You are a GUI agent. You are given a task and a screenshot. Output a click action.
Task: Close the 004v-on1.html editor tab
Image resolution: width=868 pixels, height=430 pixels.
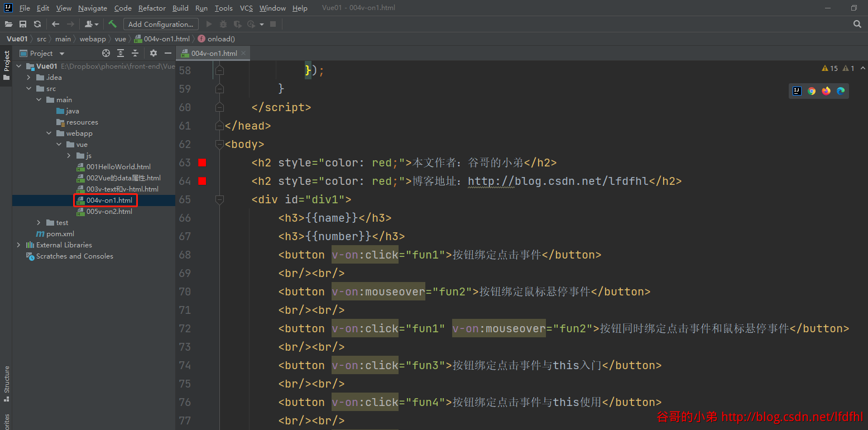pos(243,54)
